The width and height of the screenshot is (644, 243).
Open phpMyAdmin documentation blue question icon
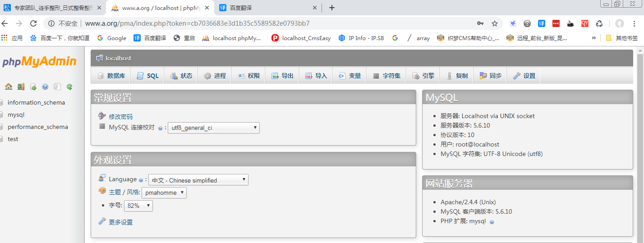45,87
